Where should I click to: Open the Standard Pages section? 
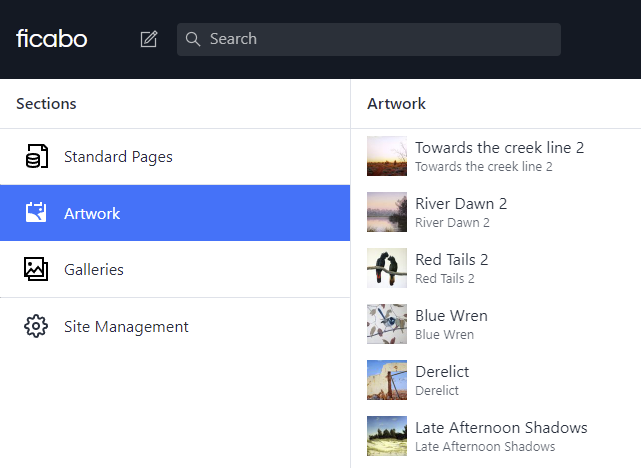pos(118,157)
